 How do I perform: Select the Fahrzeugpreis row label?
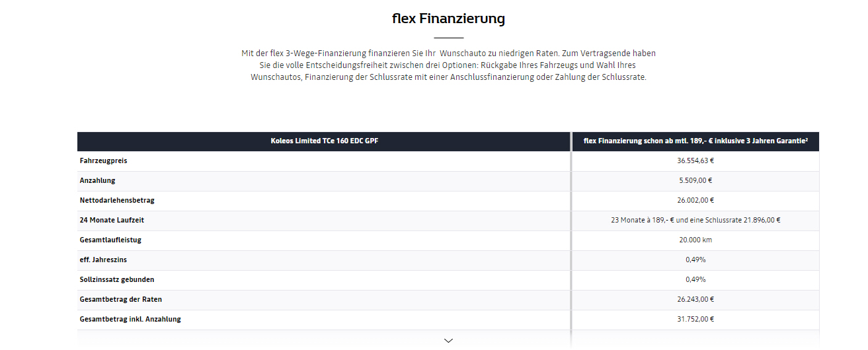(103, 160)
